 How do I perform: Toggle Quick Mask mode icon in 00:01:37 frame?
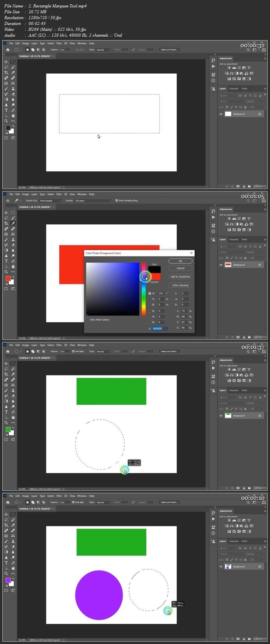pos(6,440)
